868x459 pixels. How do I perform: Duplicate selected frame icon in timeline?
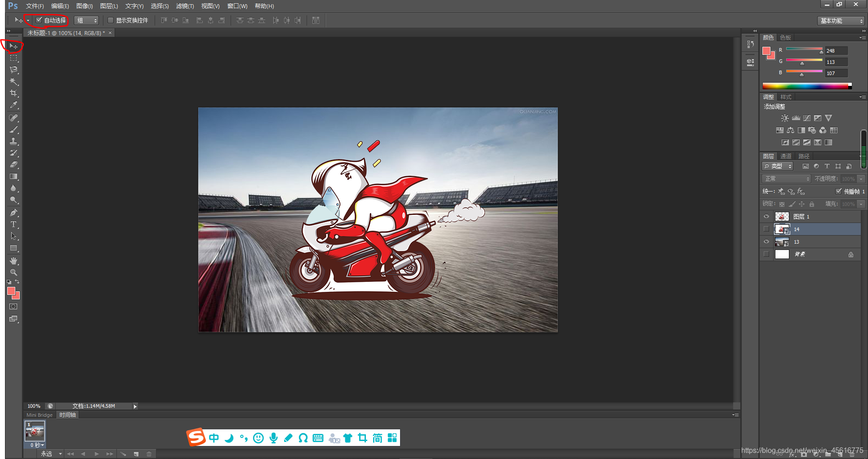point(136,454)
